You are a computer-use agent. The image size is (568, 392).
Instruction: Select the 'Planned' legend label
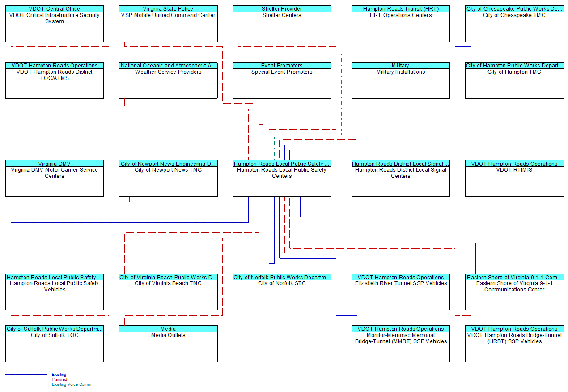tap(59, 379)
